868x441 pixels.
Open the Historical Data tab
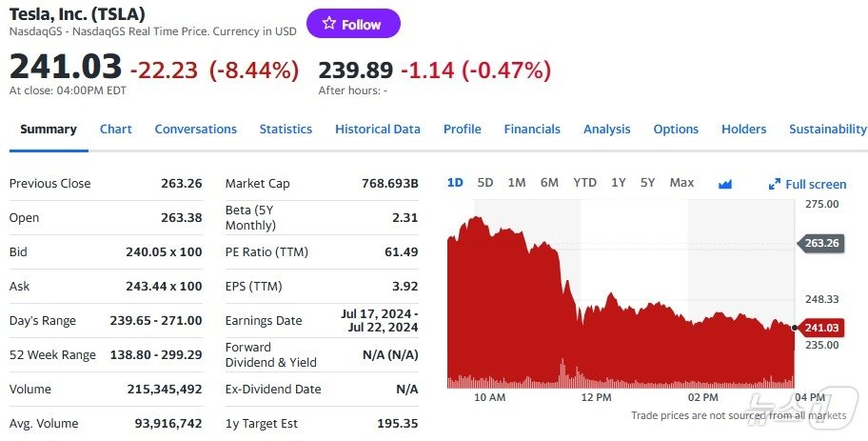pyautogui.click(x=377, y=130)
